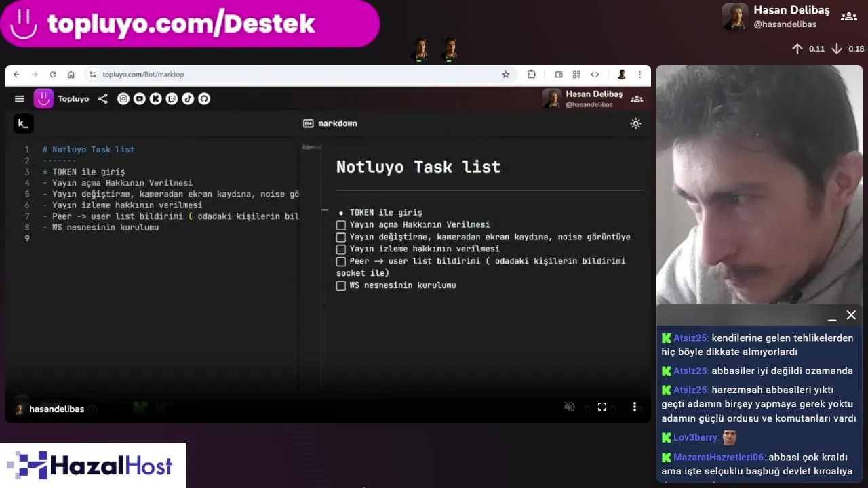Open the Topluyo Kick link
This screenshot has height=488, width=868.
point(156,99)
